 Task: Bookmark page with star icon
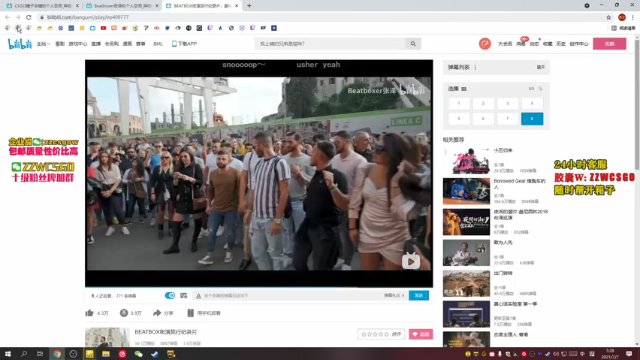pyautogui.click(x=609, y=18)
